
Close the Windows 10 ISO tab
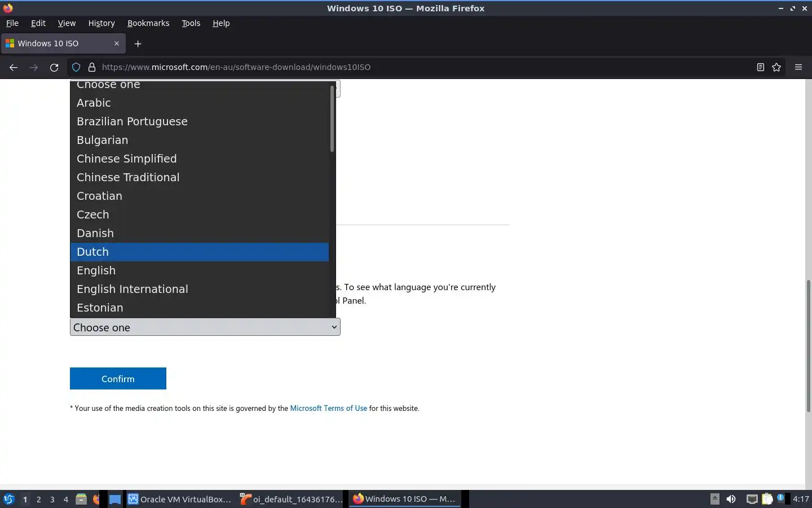117,43
